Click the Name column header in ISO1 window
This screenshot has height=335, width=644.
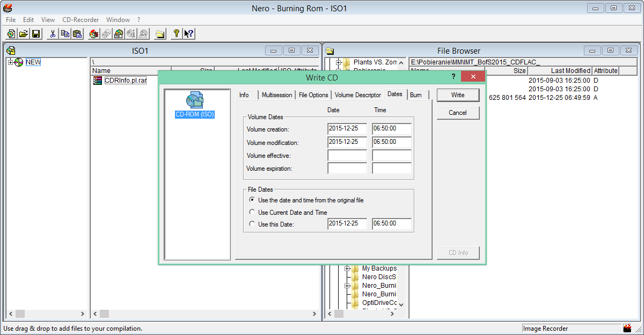point(131,71)
